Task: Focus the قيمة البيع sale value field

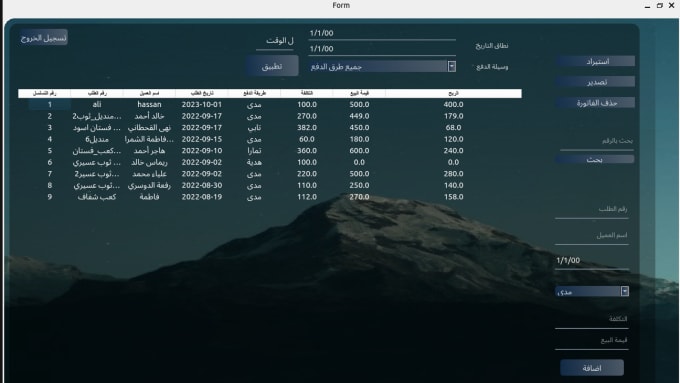Action: pyautogui.click(x=592, y=341)
